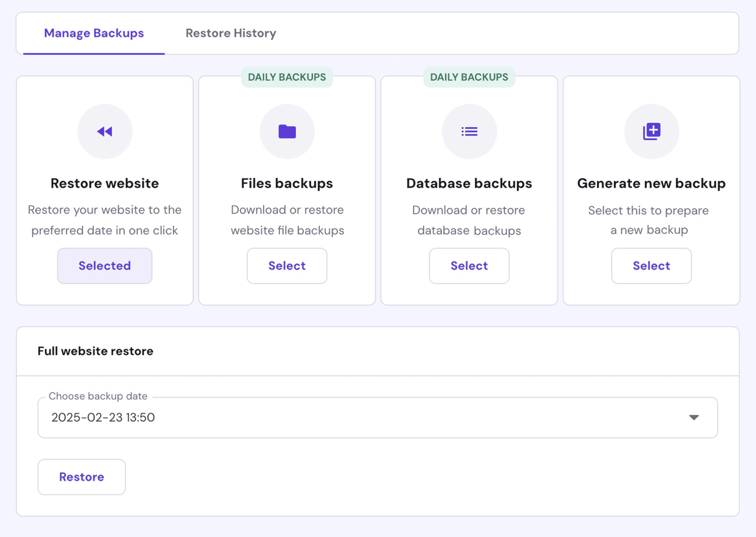Click the Selected button under Restore website

pos(105,266)
